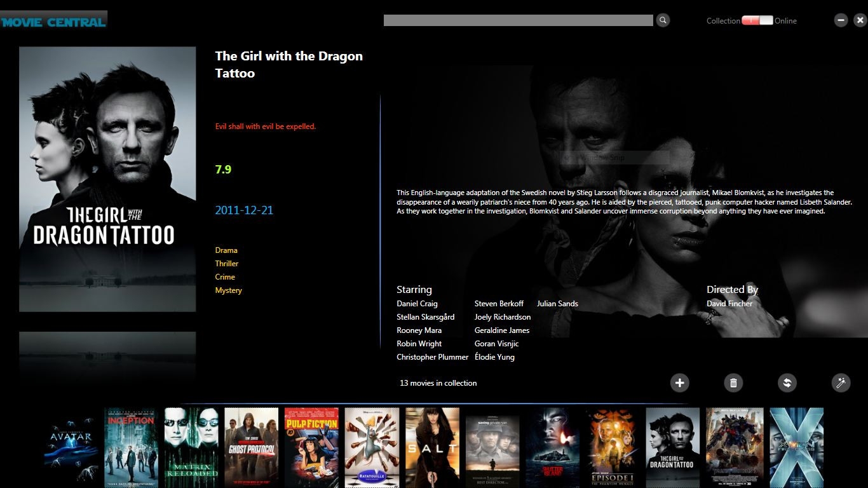Click the Crime genre label
This screenshot has height=488, width=868.
click(225, 277)
